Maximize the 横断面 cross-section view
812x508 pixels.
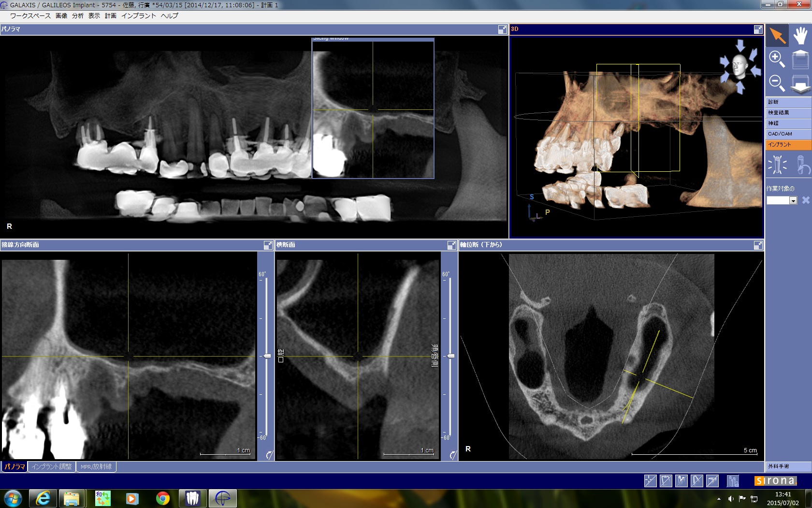tap(451, 245)
